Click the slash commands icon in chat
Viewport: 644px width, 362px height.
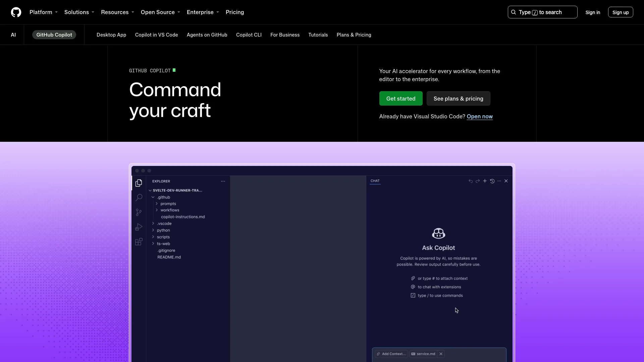click(x=413, y=295)
